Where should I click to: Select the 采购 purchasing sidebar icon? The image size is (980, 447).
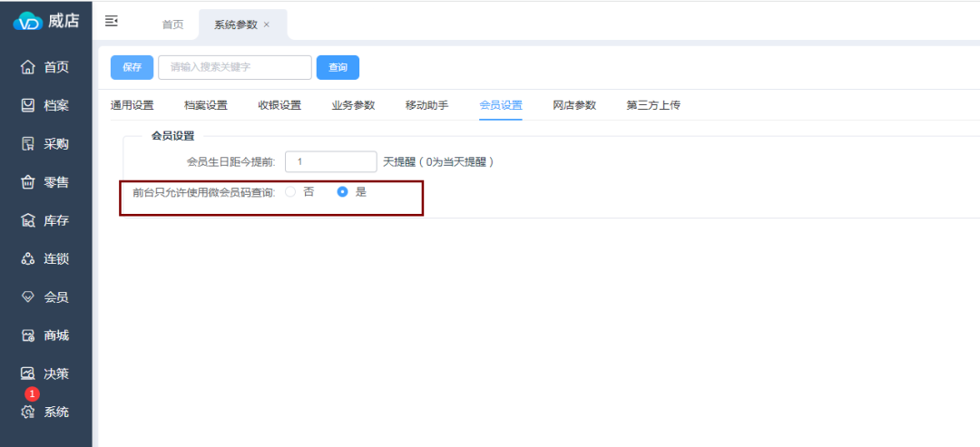(x=27, y=144)
